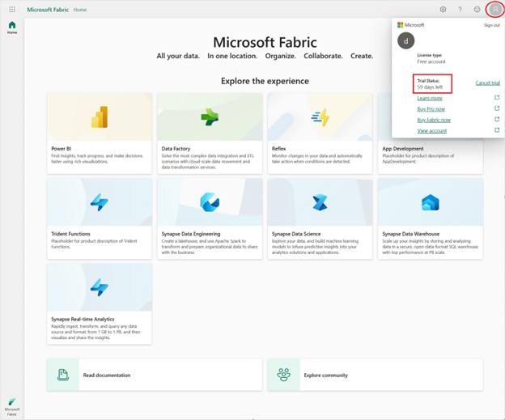Select the Synapse Real-time Analytics card title
This screenshot has width=505, height=420.
83,319
